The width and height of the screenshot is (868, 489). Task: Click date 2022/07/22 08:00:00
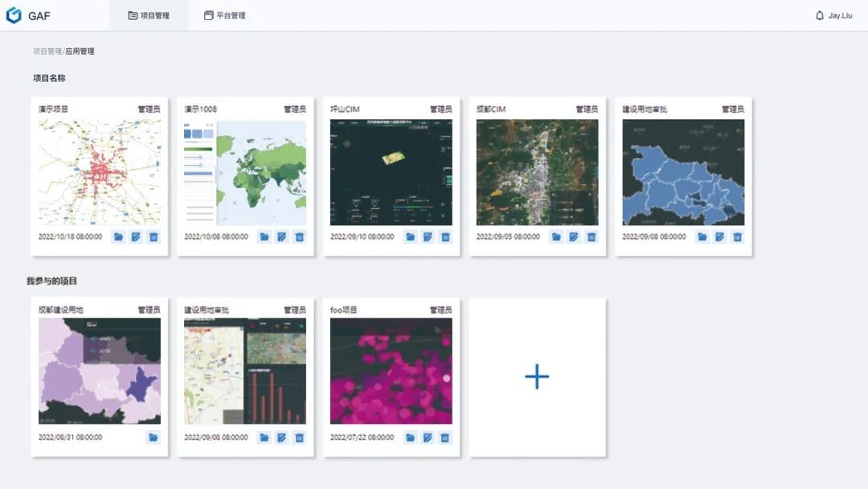(x=362, y=437)
